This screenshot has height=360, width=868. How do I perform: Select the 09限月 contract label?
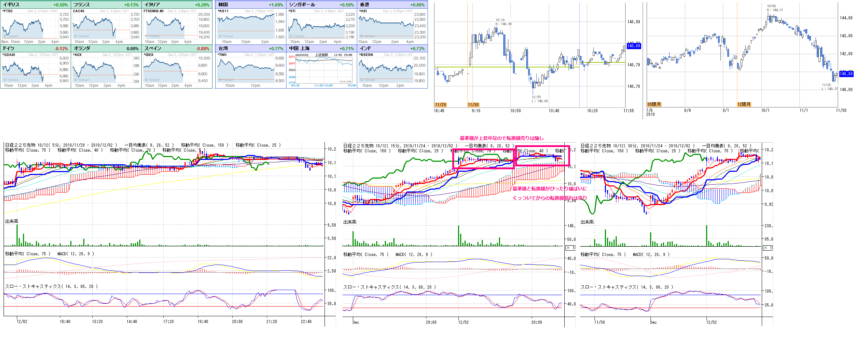pos(654,104)
